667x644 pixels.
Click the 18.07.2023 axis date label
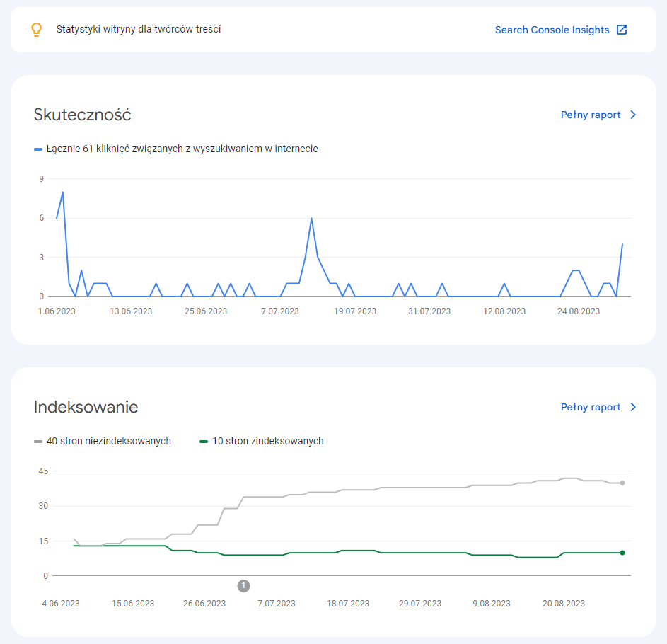pos(348,604)
